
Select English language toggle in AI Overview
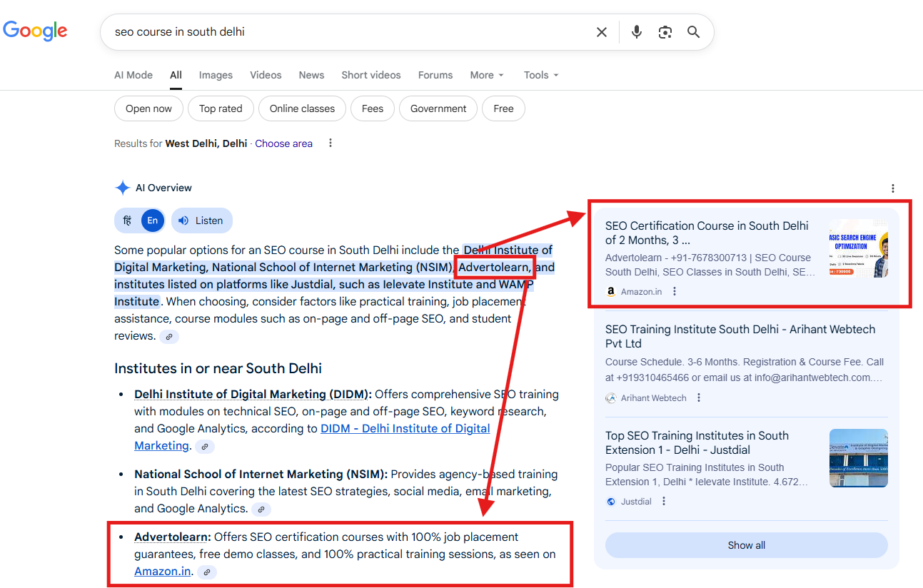pyautogui.click(x=153, y=220)
